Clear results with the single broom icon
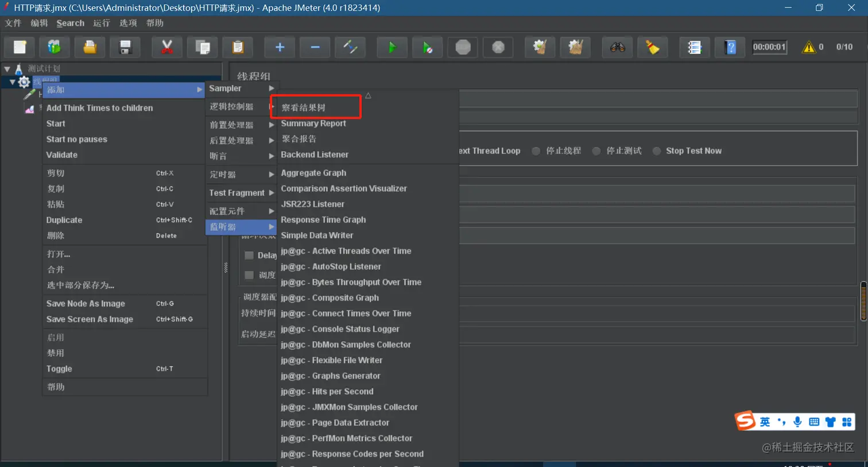The image size is (868, 467). [x=540, y=47]
